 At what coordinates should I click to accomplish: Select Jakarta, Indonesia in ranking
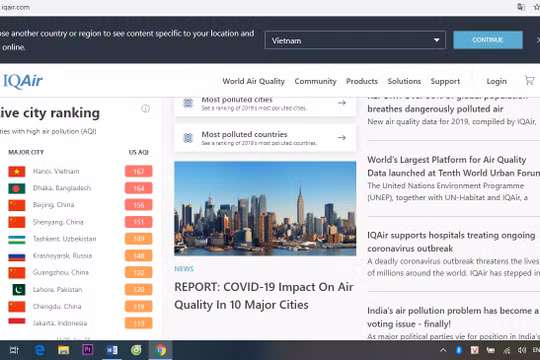60,323
